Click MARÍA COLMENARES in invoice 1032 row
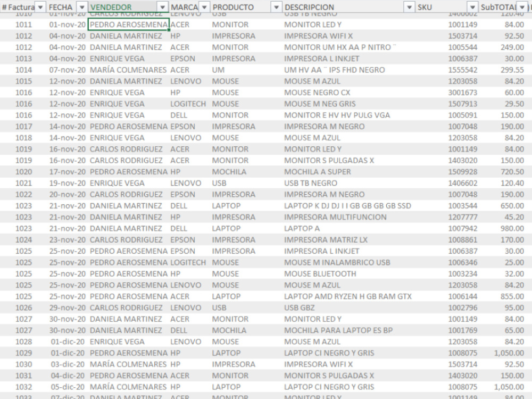 point(128,387)
